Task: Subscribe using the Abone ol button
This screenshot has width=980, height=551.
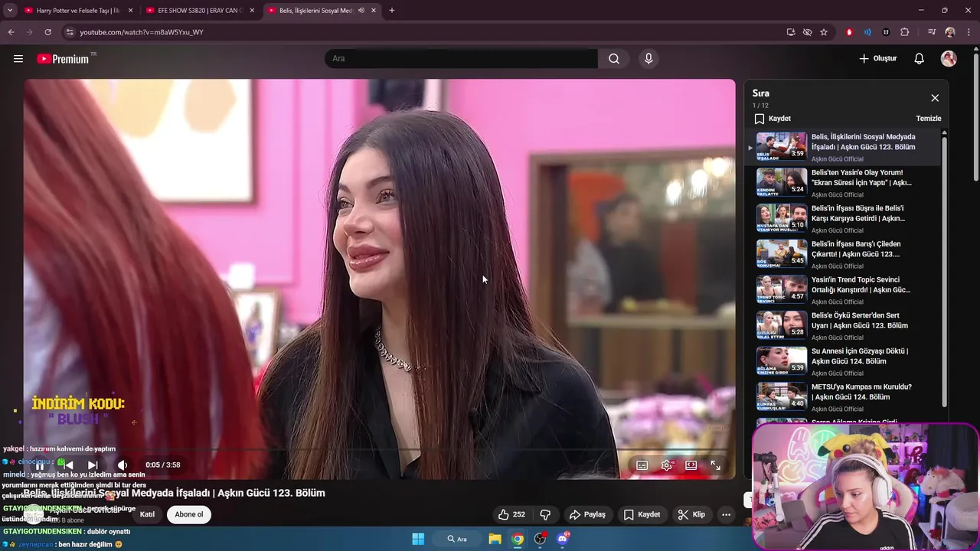Action: 189,514
